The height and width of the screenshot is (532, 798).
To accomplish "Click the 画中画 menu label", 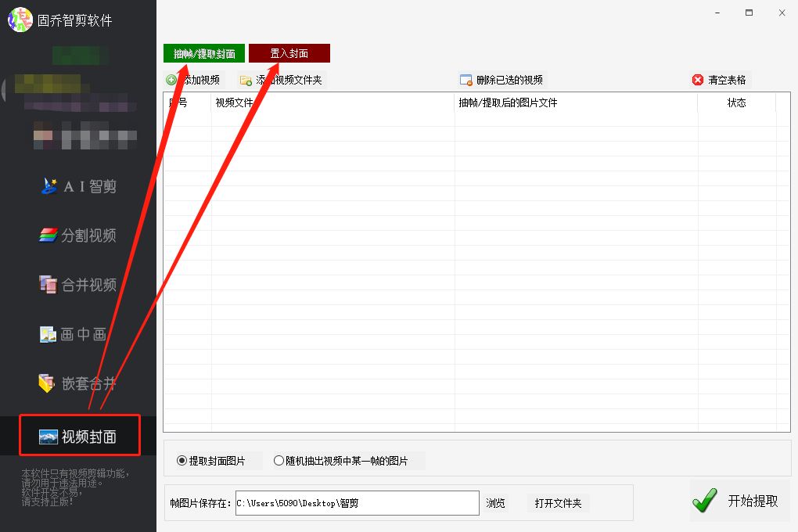I will [x=84, y=335].
